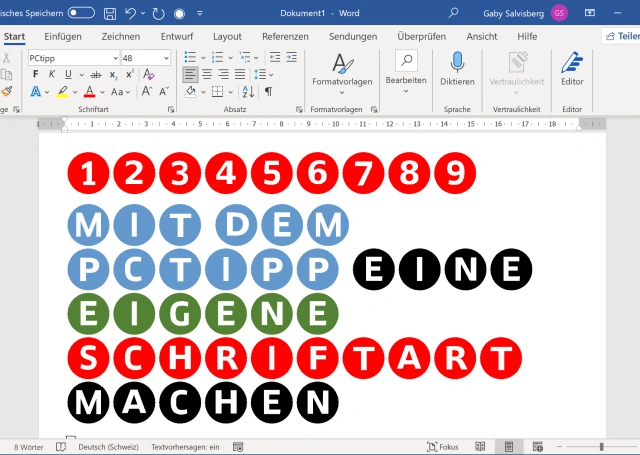This screenshot has width=640, height=455.
Task: Open the Bearbeiten menu button
Action: click(x=406, y=72)
